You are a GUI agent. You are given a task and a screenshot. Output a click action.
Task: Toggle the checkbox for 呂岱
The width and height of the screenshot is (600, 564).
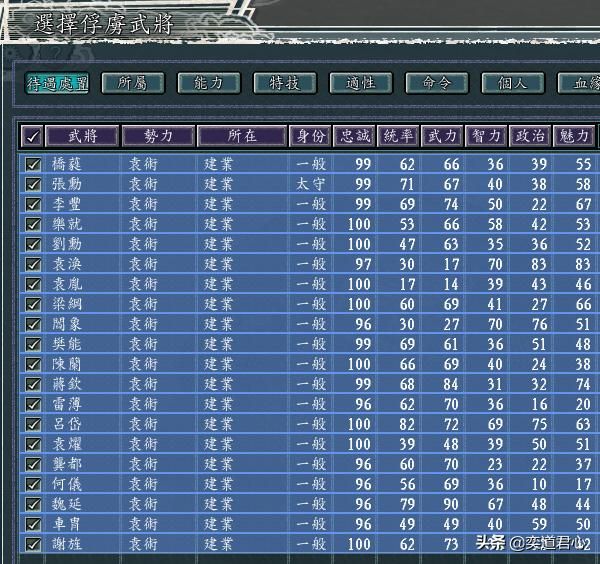33,424
